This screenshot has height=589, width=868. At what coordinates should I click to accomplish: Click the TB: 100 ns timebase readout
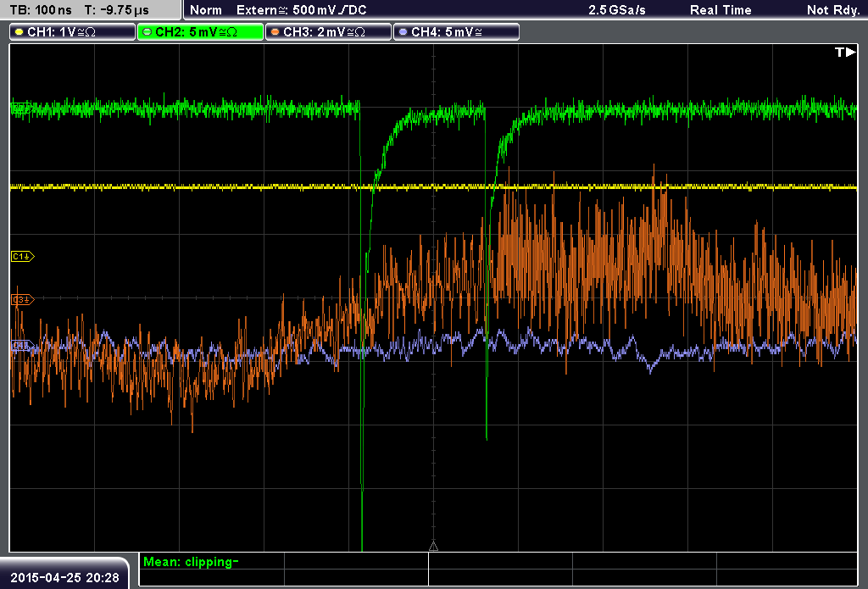pyautogui.click(x=41, y=10)
